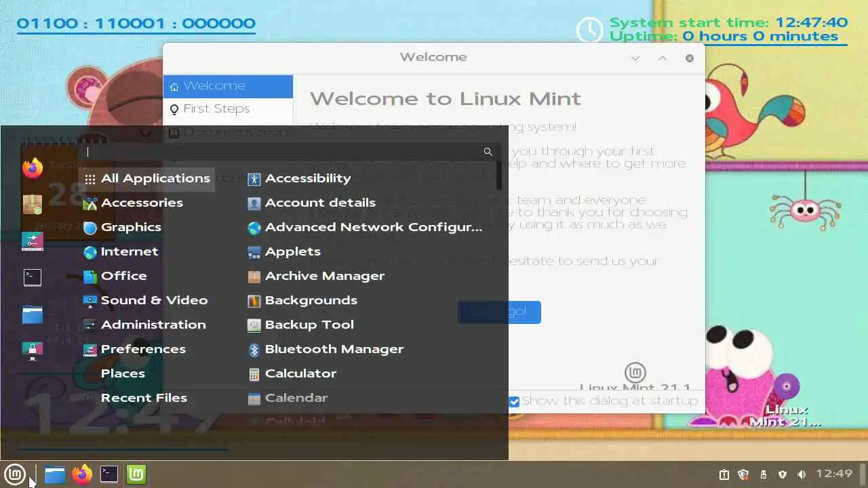The width and height of the screenshot is (868, 488).
Task: Select All Applications category
Action: point(147,178)
